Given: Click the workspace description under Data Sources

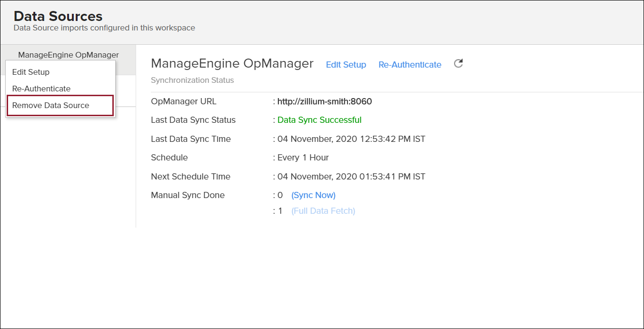Looking at the screenshot, I should click(104, 28).
